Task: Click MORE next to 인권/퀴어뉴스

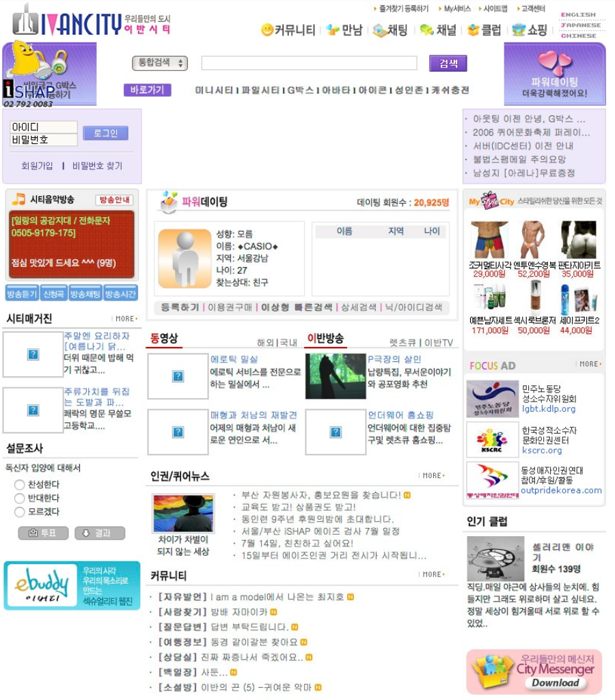Action: (433, 475)
